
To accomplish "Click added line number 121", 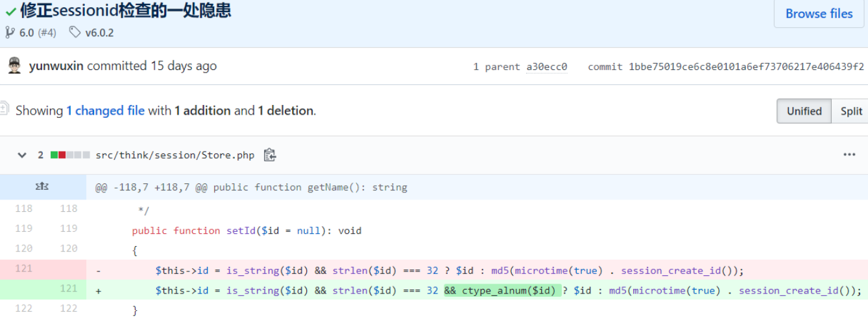I will [68, 288].
